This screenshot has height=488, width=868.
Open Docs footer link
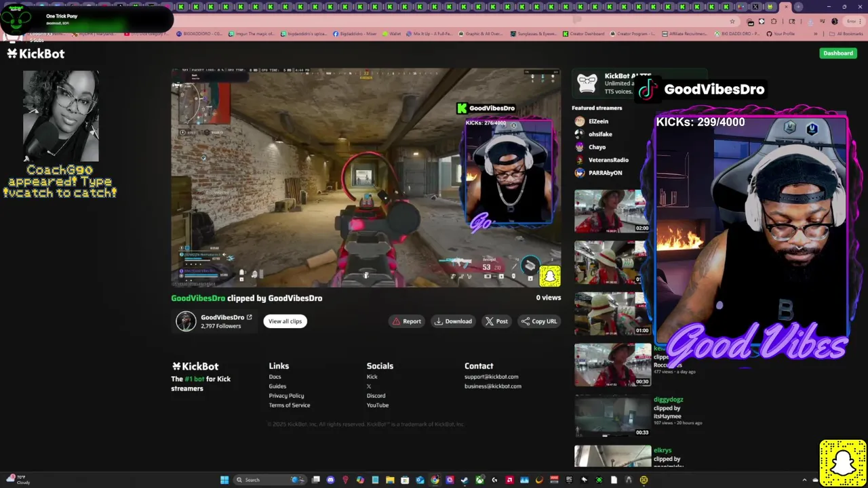pos(275,377)
